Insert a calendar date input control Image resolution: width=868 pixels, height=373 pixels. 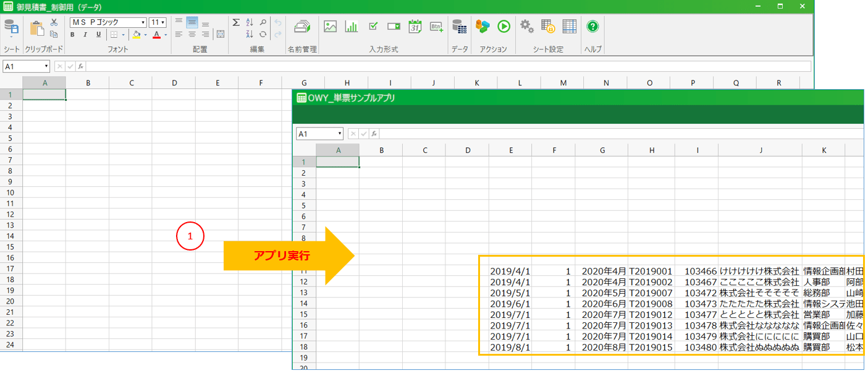415,27
